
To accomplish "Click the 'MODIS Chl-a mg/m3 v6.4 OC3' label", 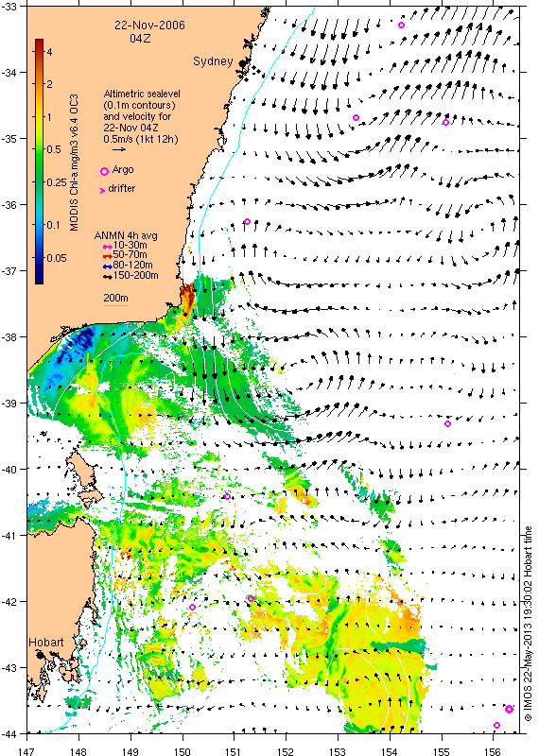I will click(x=74, y=163).
